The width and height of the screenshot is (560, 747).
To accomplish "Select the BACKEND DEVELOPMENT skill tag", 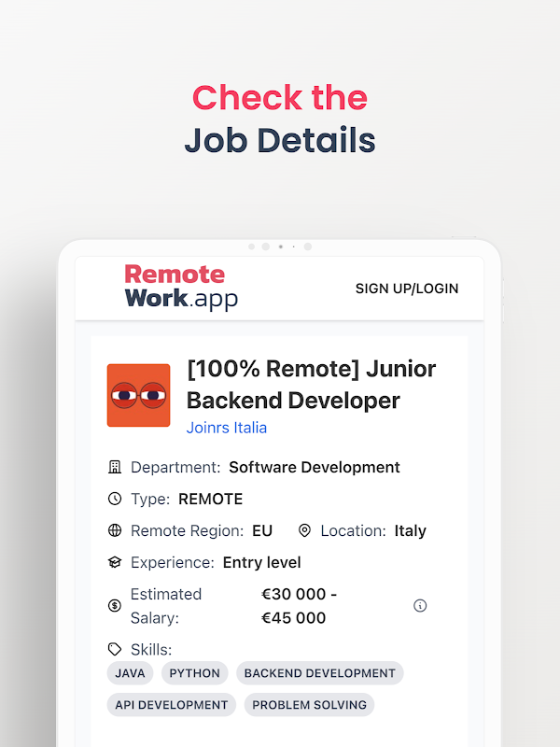I will click(320, 673).
